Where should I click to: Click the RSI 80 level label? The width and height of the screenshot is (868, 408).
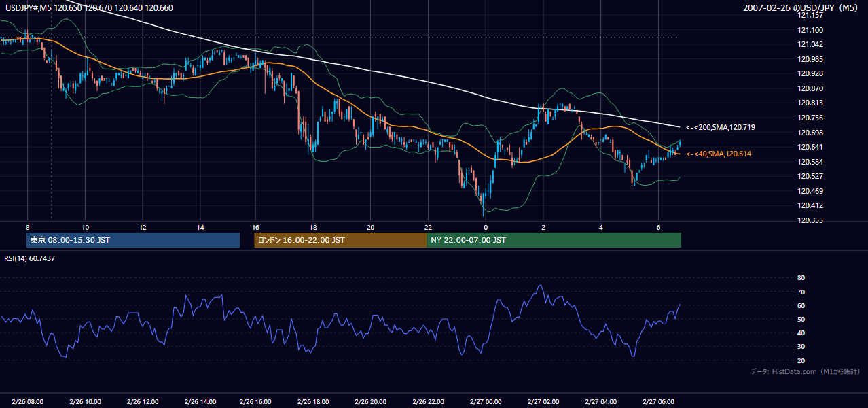pyautogui.click(x=801, y=278)
